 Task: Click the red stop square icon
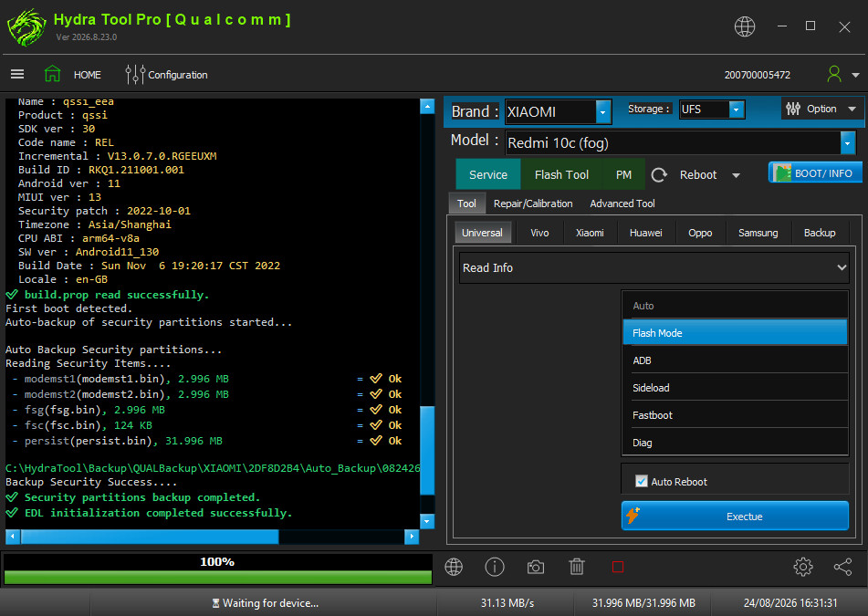618,567
